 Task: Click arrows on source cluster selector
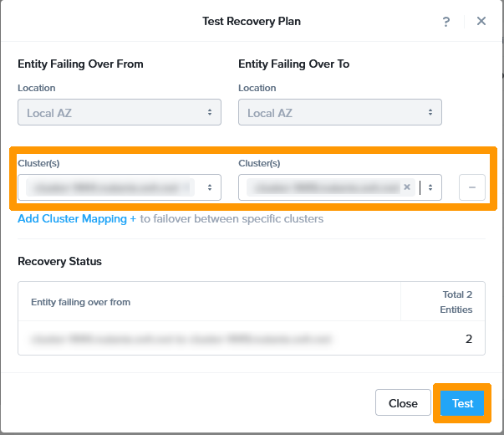coord(210,187)
